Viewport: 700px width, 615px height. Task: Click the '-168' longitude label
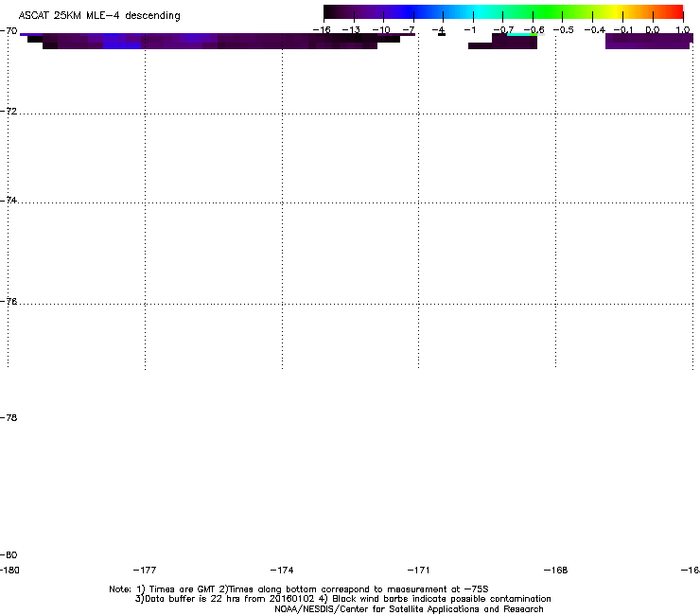coord(555,570)
